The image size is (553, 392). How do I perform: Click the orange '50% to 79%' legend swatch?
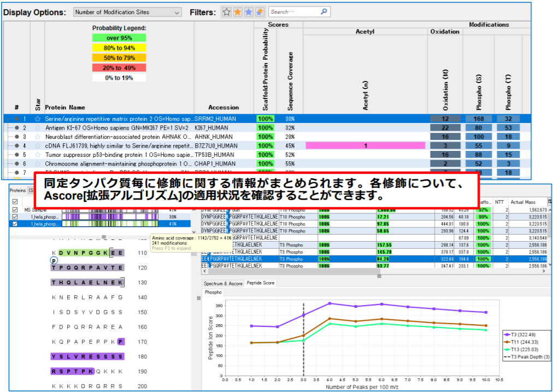coord(119,58)
